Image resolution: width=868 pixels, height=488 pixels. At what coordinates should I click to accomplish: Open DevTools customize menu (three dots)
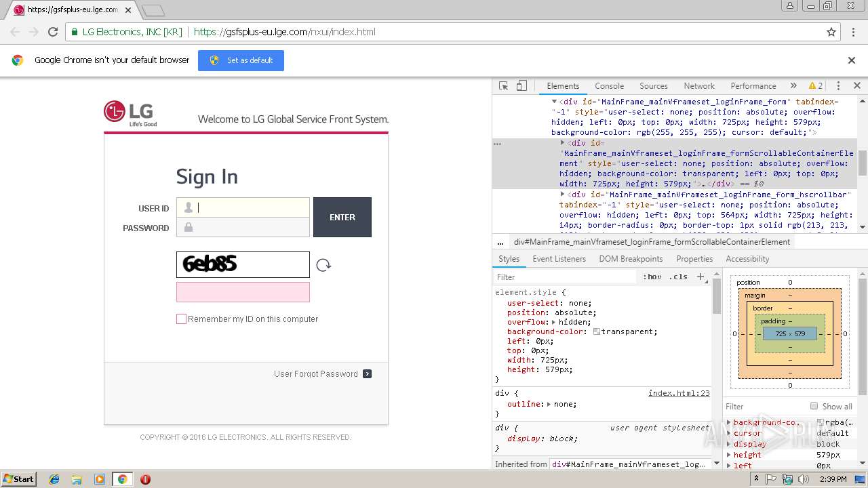coord(838,86)
